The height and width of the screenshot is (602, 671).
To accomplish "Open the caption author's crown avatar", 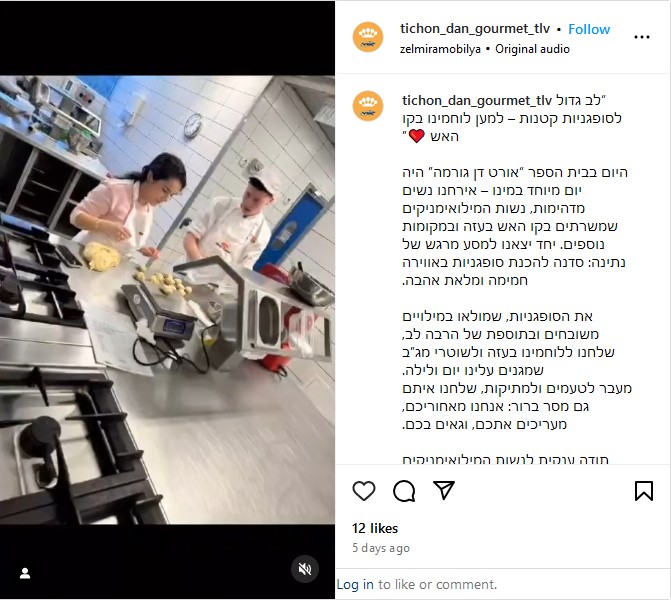I will 368,106.
